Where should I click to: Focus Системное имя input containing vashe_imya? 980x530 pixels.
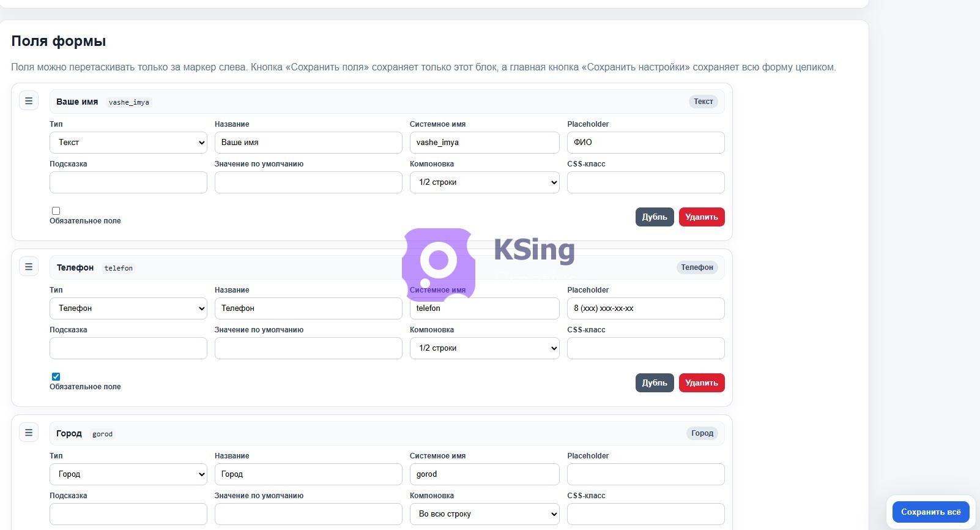click(x=484, y=143)
